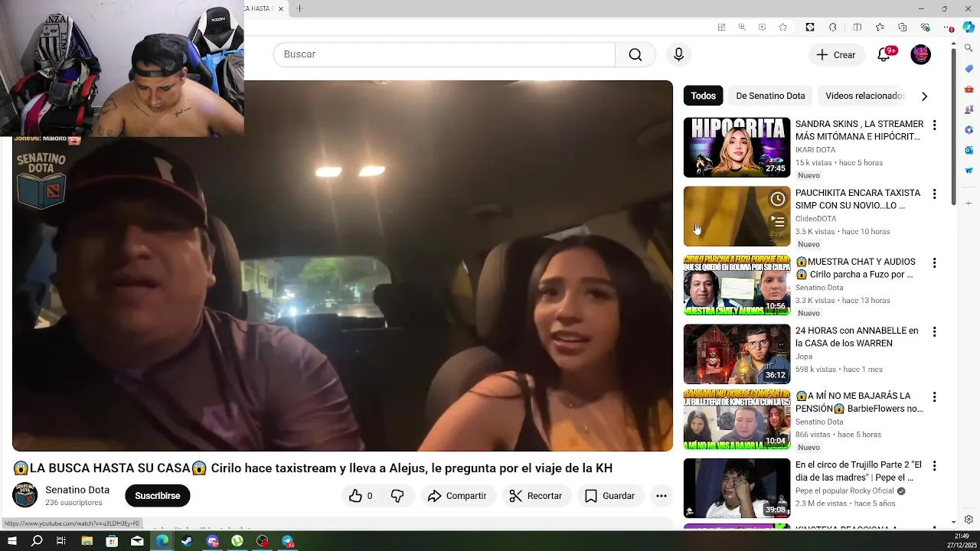
Task: Open Edge browser essentials heart icon
Action: (926, 28)
